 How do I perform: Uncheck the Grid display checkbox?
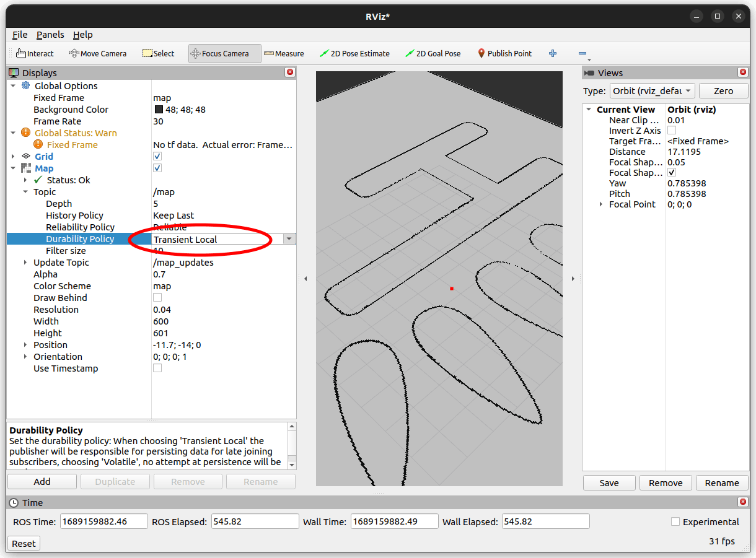tap(157, 157)
